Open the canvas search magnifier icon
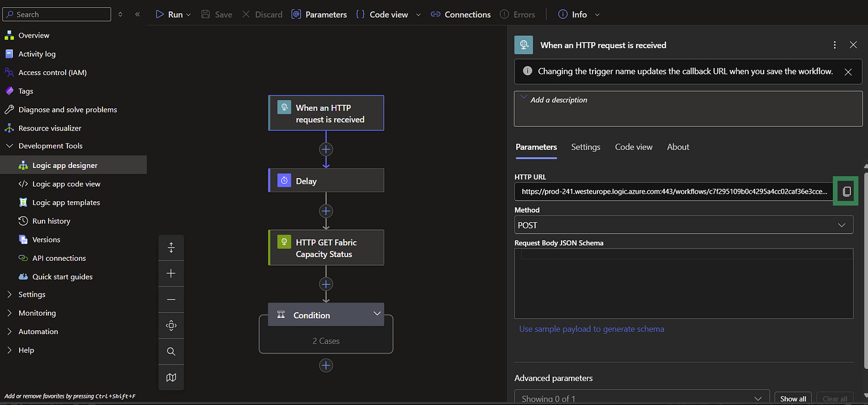 point(171,351)
